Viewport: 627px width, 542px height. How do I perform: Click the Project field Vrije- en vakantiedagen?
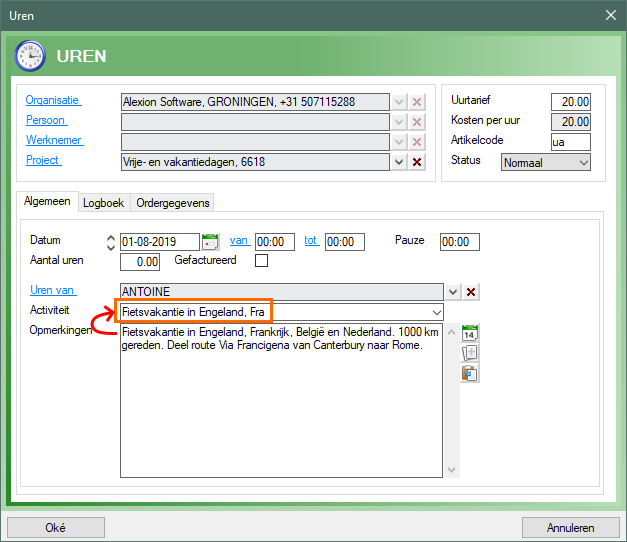tap(255, 162)
